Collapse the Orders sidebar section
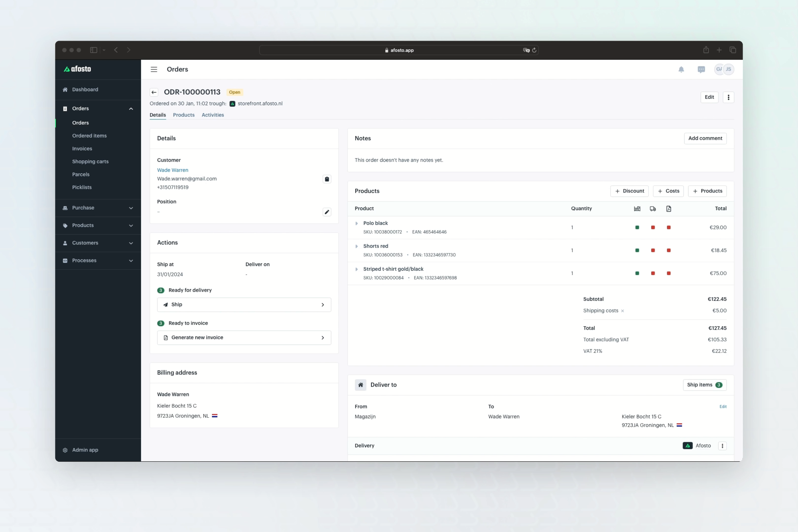This screenshot has height=532, width=798. coord(131,109)
